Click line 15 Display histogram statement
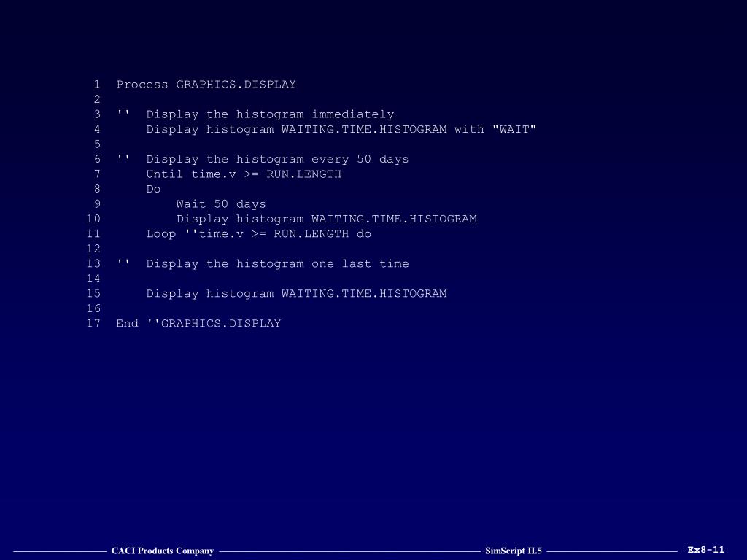The height and width of the screenshot is (560, 747). pyautogui.click(x=296, y=294)
